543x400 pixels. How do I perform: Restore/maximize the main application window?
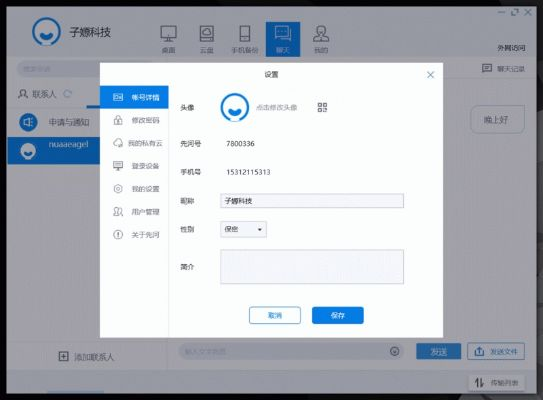coord(515,12)
